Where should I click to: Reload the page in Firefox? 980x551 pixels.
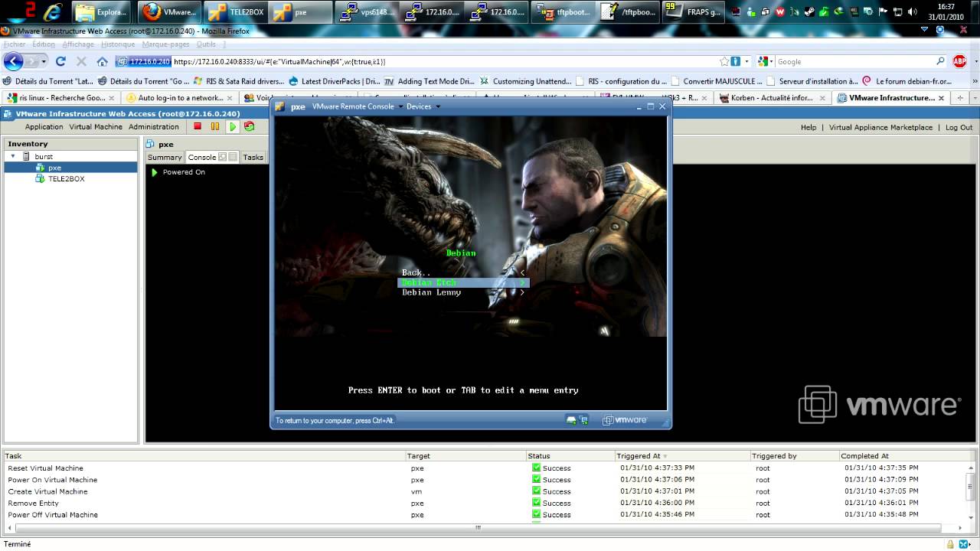pos(60,61)
